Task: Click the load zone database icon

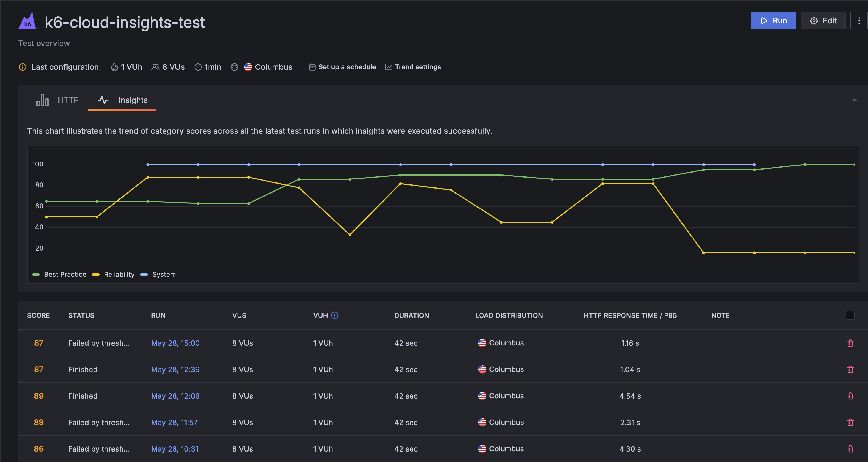Action: tap(235, 67)
